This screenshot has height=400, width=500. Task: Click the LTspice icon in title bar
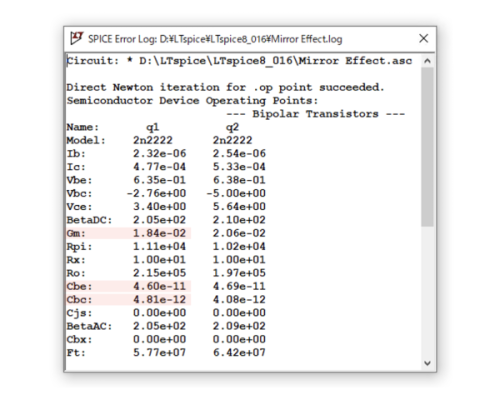pos(77,38)
